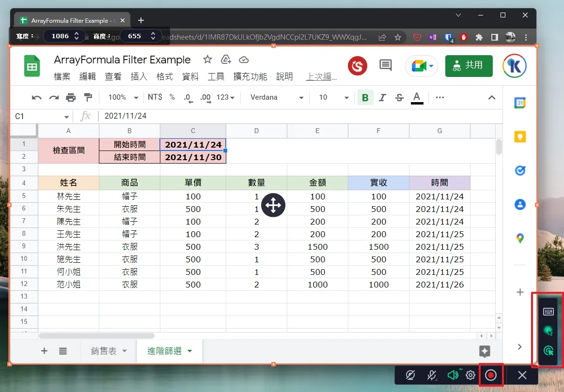Select the column D header

pyautogui.click(x=256, y=131)
